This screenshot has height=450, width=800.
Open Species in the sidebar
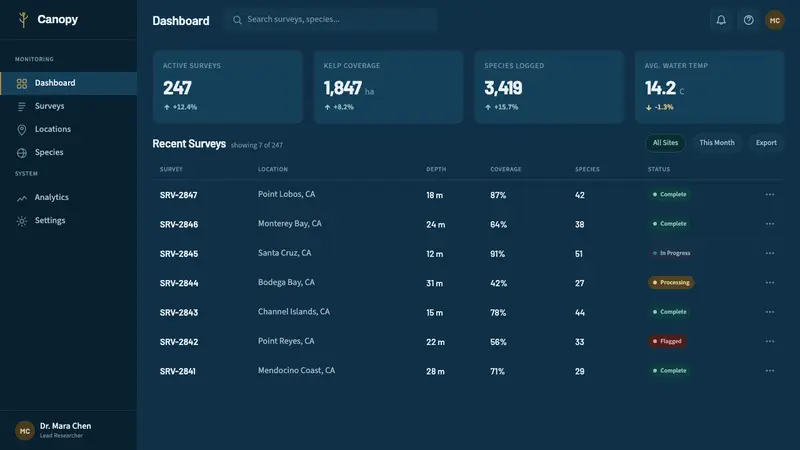click(68, 152)
